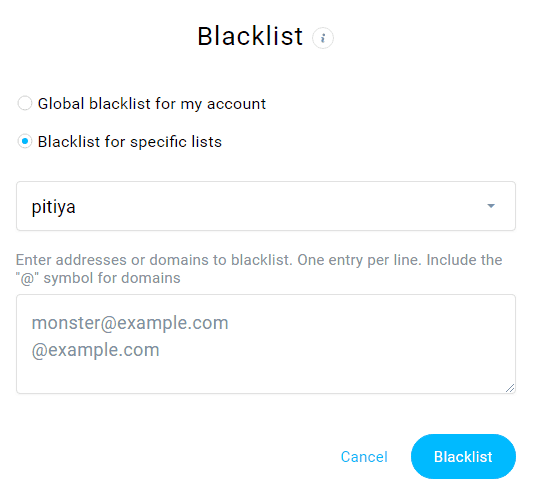Confirm with the blue Blacklist button

point(463,456)
